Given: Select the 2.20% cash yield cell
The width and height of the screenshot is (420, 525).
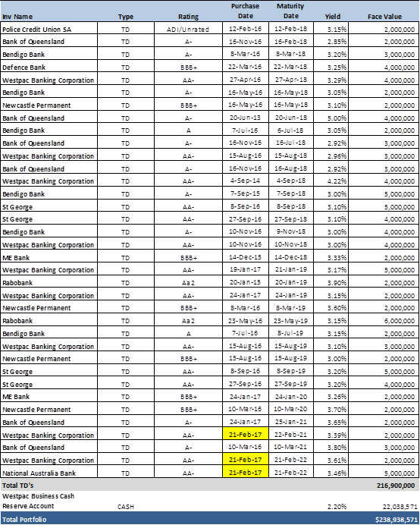Looking at the screenshot, I should 337,507.
